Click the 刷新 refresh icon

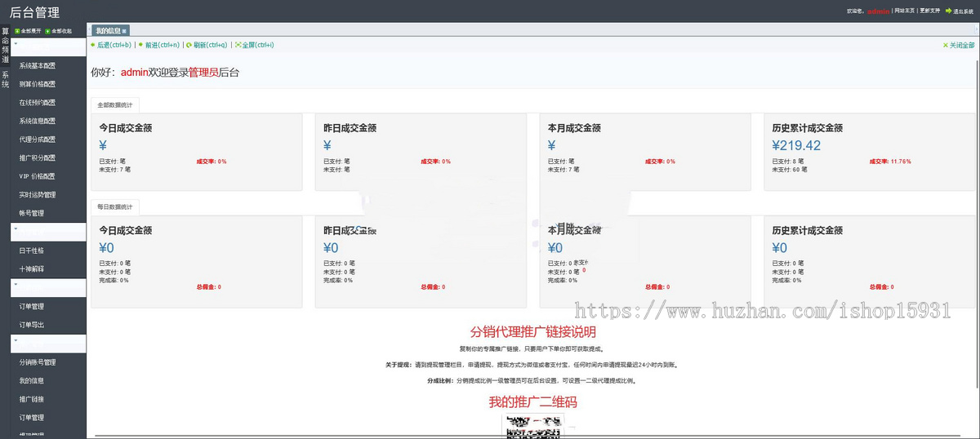(x=189, y=45)
